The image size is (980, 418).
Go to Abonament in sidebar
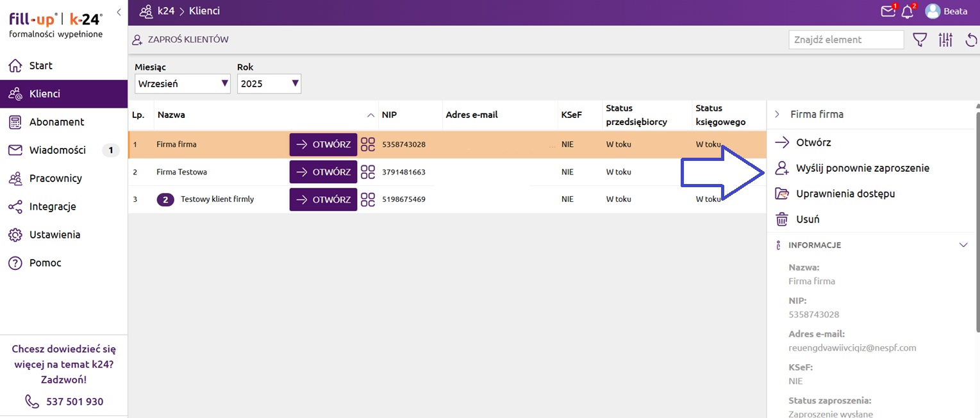click(x=56, y=122)
